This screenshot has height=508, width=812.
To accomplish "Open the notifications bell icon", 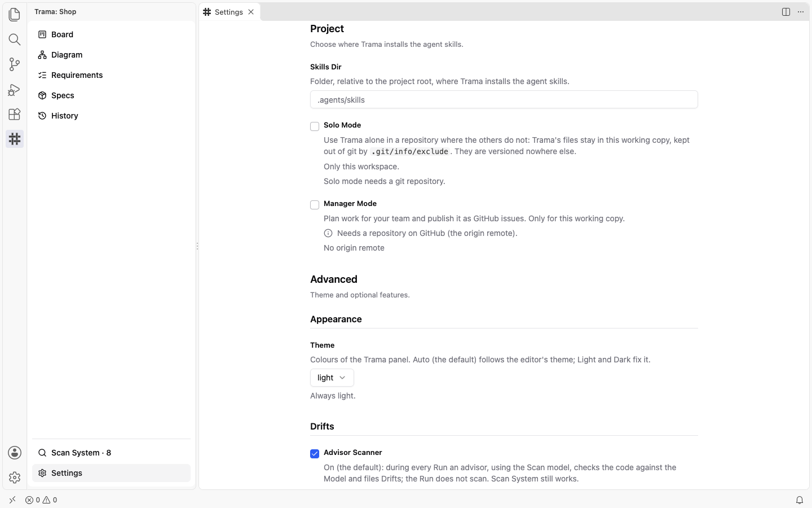I will 800,500.
